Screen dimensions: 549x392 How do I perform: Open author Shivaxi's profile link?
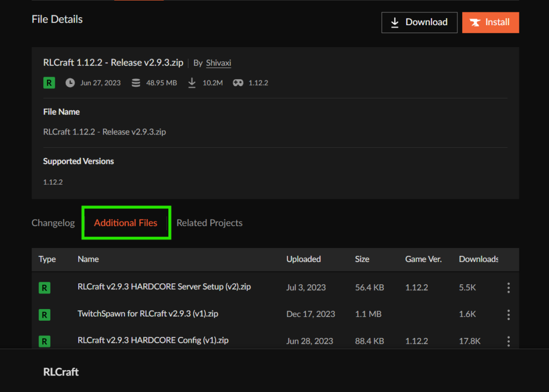[x=218, y=63]
